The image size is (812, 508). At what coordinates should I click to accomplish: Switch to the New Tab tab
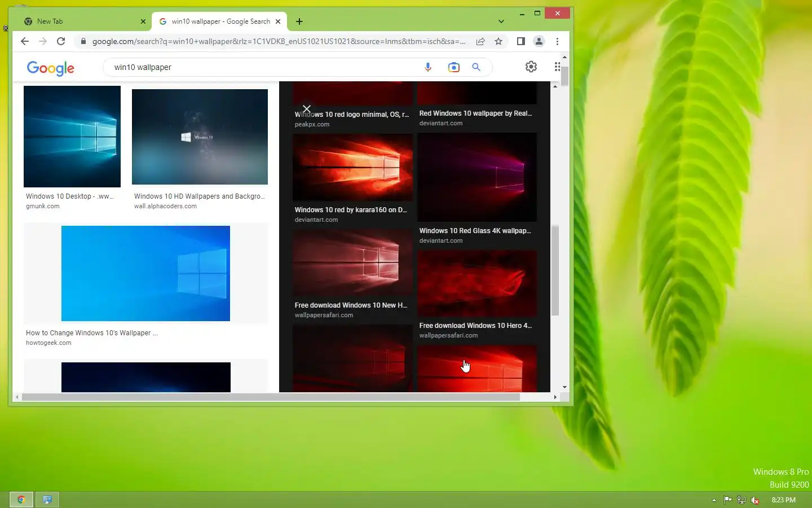click(85, 21)
